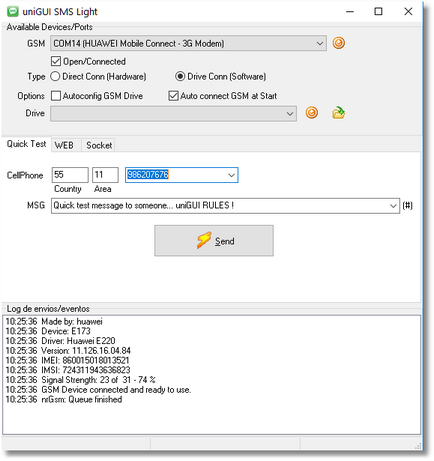Select the Quick Test tab
The height and width of the screenshot is (461, 434).
click(26, 144)
